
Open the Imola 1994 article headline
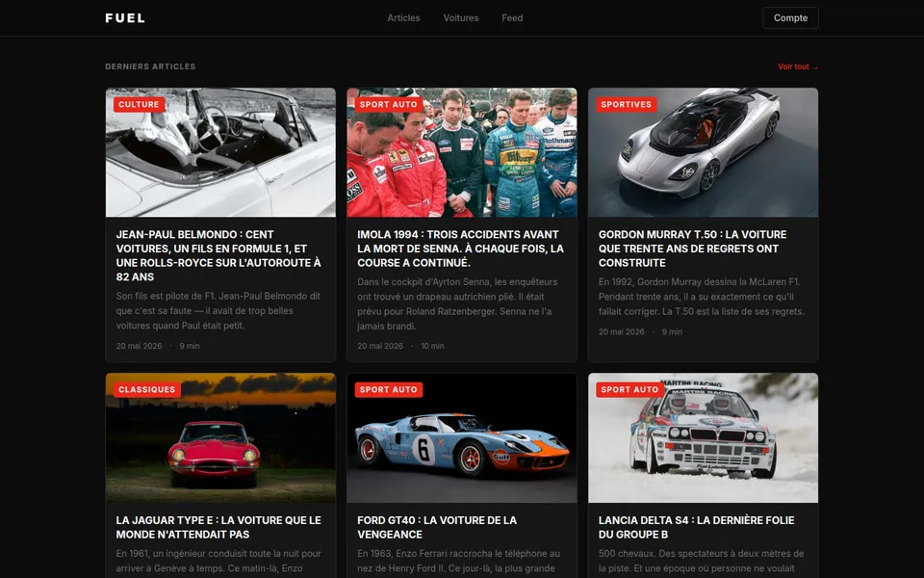(461, 249)
